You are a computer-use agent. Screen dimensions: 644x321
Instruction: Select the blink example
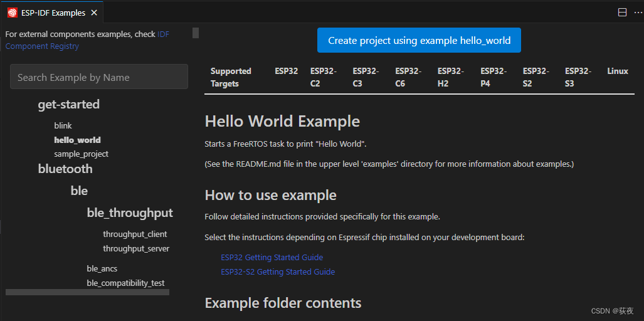tap(63, 125)
